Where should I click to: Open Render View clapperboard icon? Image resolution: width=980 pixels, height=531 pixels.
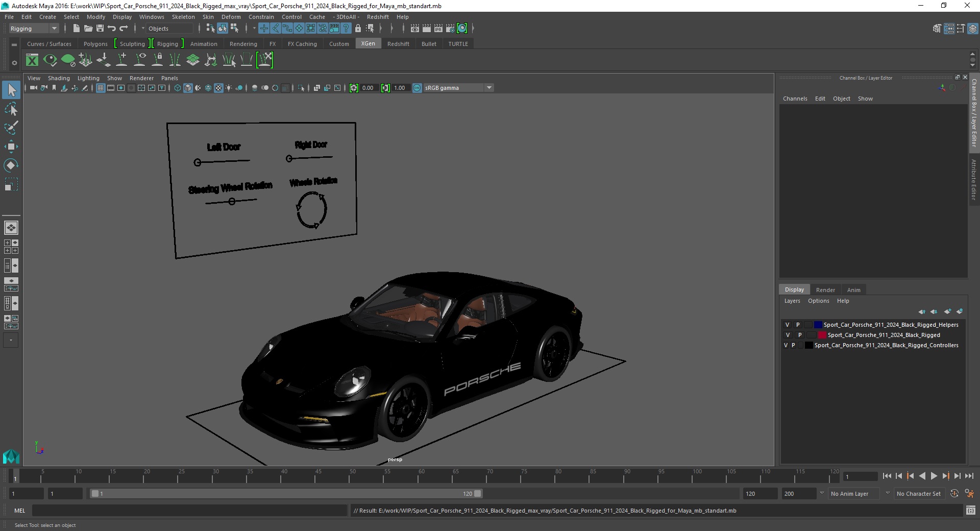click(415, 29)
